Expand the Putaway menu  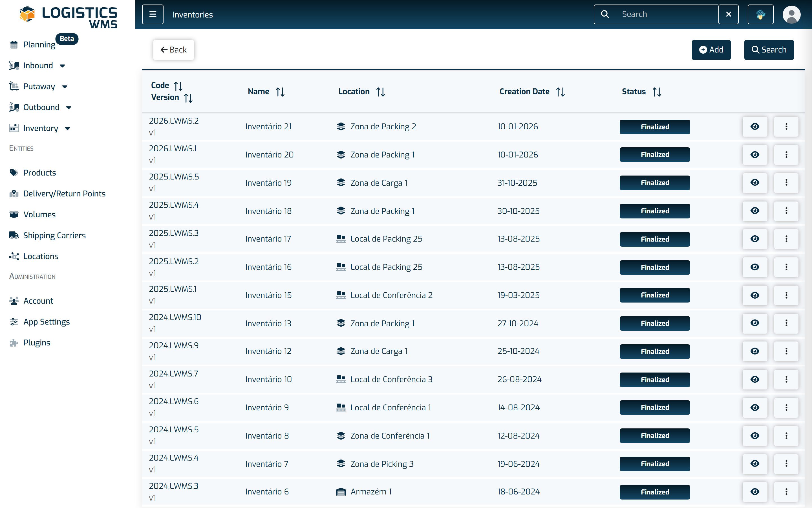pyautogui.click(x=39, y=86)
